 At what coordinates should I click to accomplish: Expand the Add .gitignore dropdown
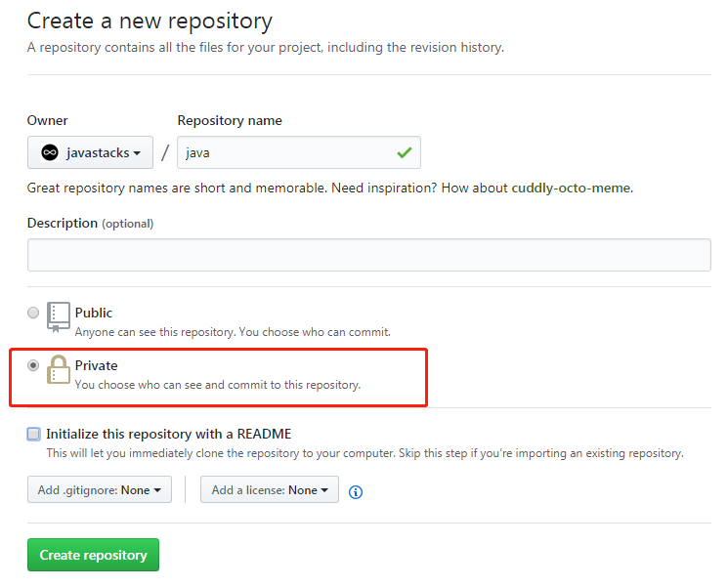click(100, 490)
